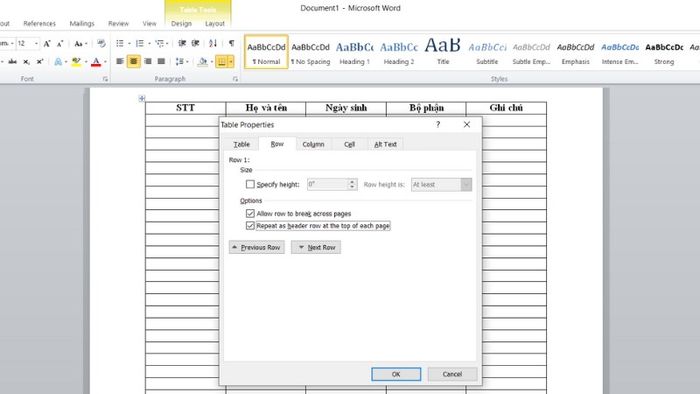Viewport: 700px width, 394px height.
Task: Click the Shading paint bucket icon
Action: coord(203,61)
